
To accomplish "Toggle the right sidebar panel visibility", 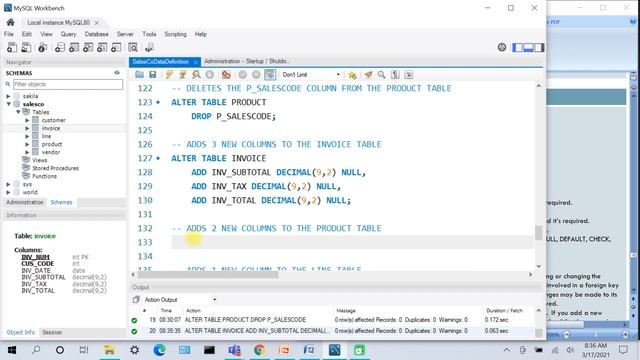I will pyautogui.click(x=539, y=48).
